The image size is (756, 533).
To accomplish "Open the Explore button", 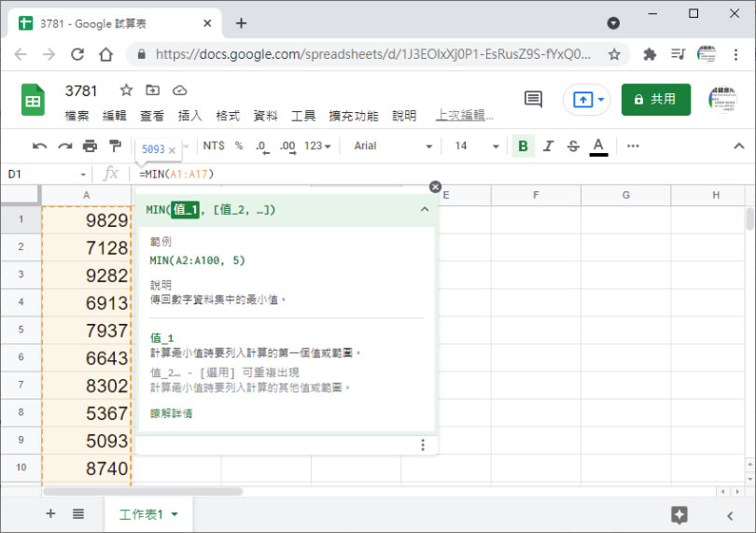I will (x=679, y=515).
